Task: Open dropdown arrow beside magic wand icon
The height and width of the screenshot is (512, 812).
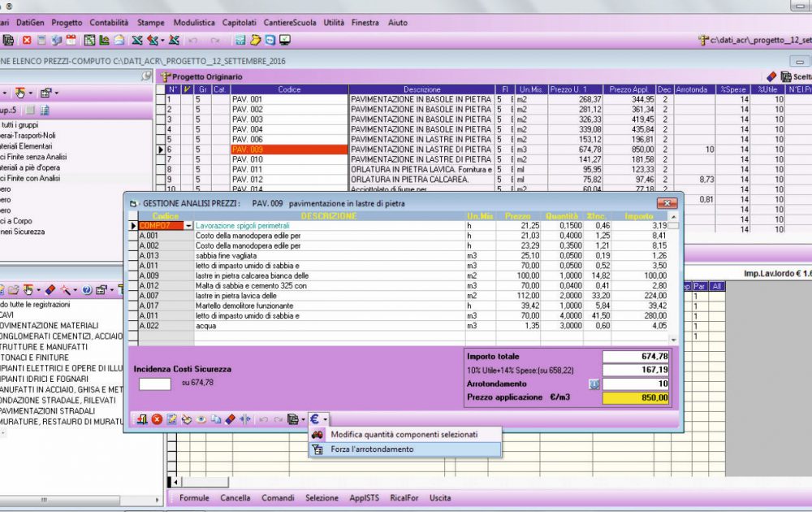Action: [x=75, y=290]
